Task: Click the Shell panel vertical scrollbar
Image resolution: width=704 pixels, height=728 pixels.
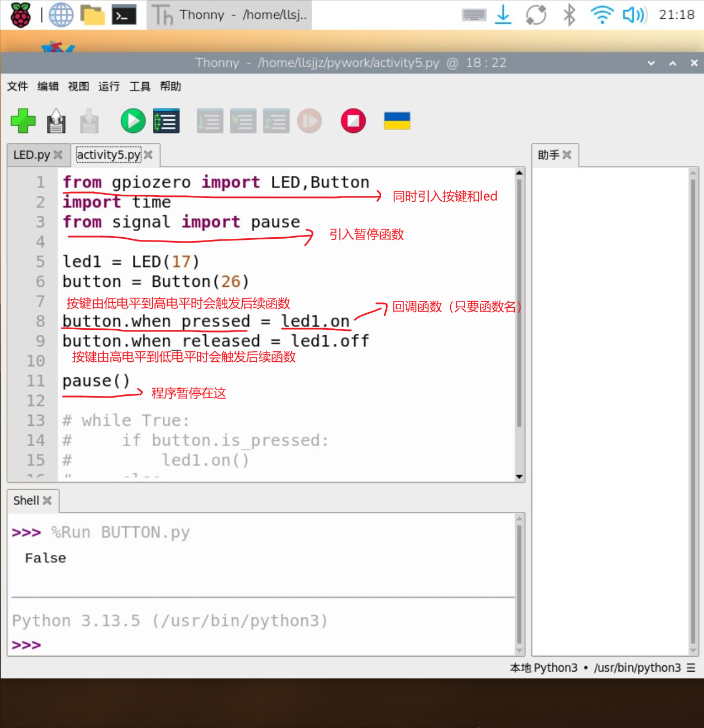Action: (519, 584)
